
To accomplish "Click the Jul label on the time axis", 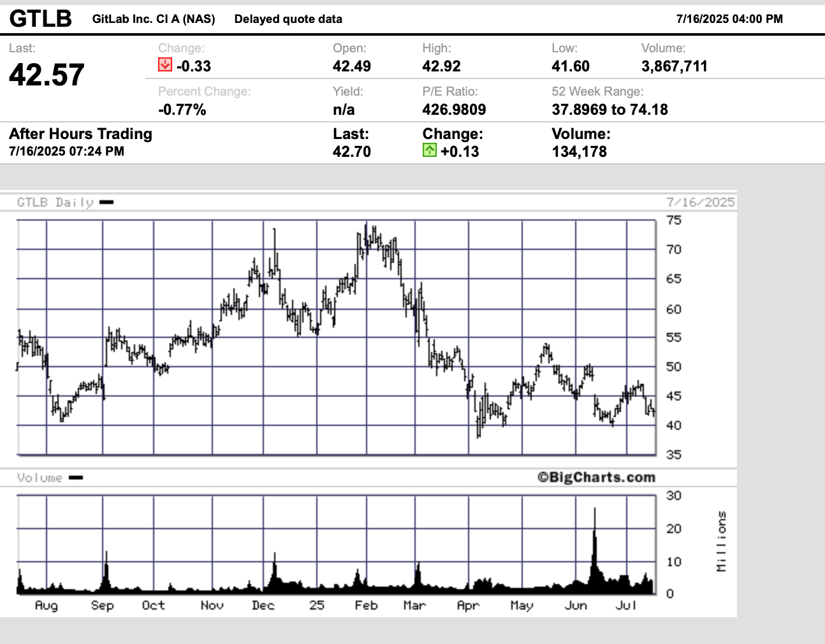I will point(626,605).
